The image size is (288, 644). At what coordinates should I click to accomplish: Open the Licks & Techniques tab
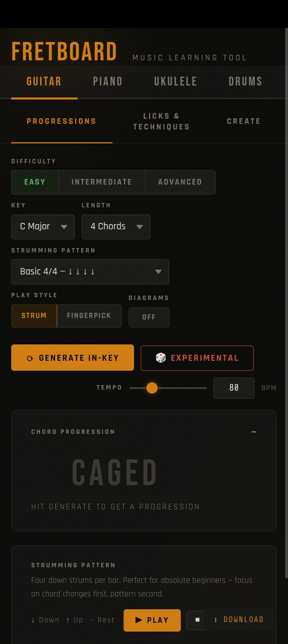click(161, 121)
